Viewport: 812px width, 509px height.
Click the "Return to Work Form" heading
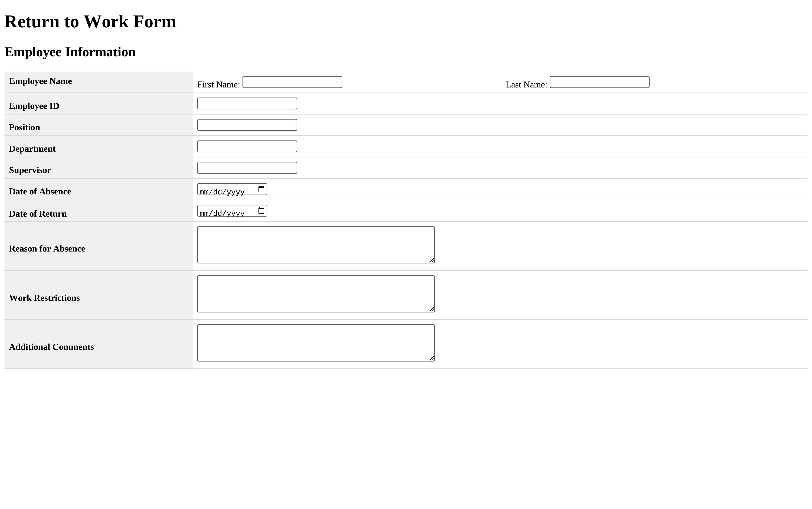[90, 22]
